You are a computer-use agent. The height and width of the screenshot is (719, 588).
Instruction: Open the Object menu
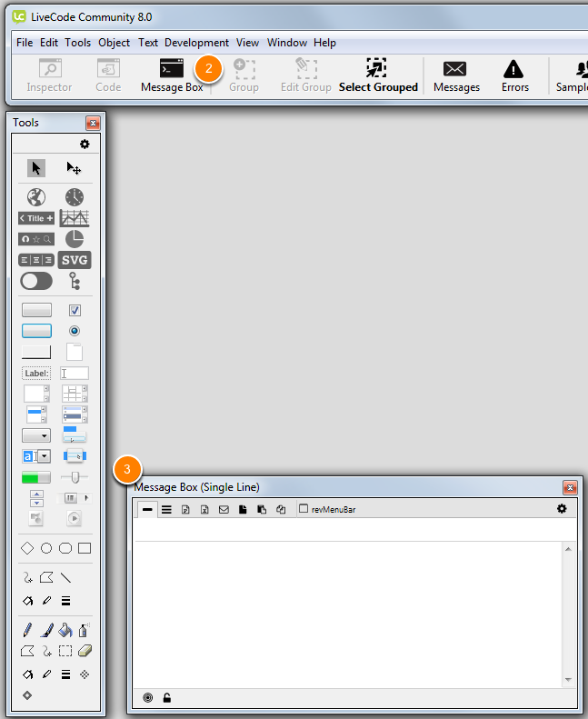(x=114, y=43)
